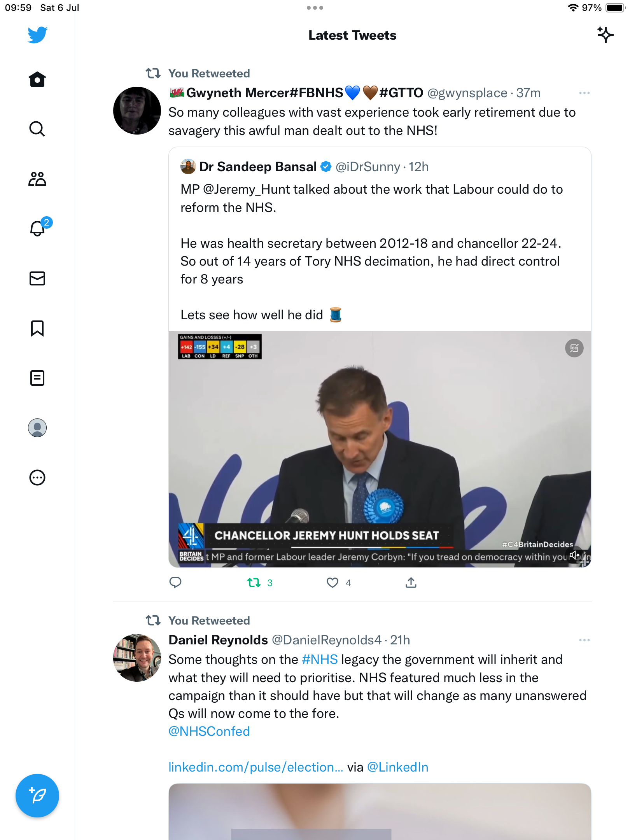Image resolution: width=630 pixels, height=840 pixels.
Task: Open the Messages envelope icon
Action: point(37,278)
